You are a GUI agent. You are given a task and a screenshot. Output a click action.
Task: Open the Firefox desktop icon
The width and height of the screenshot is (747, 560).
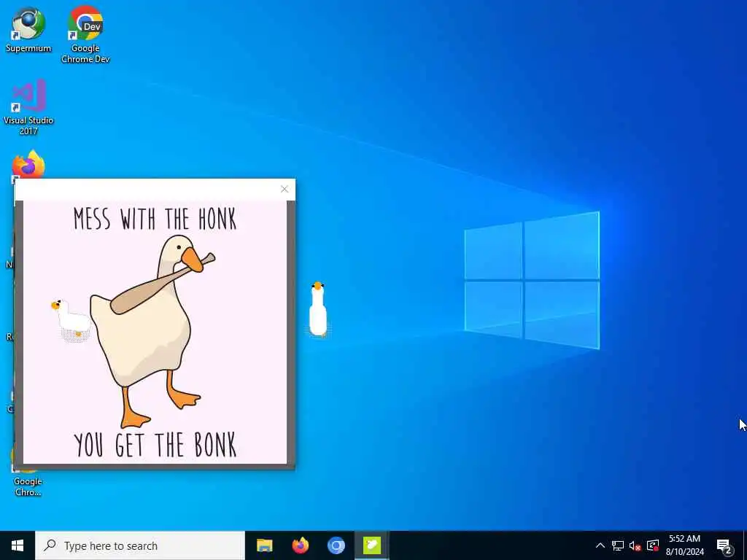point(28,164)
